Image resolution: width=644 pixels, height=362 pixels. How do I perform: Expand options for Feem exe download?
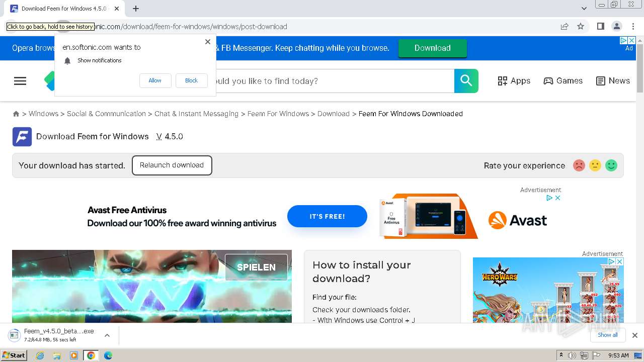107,335
